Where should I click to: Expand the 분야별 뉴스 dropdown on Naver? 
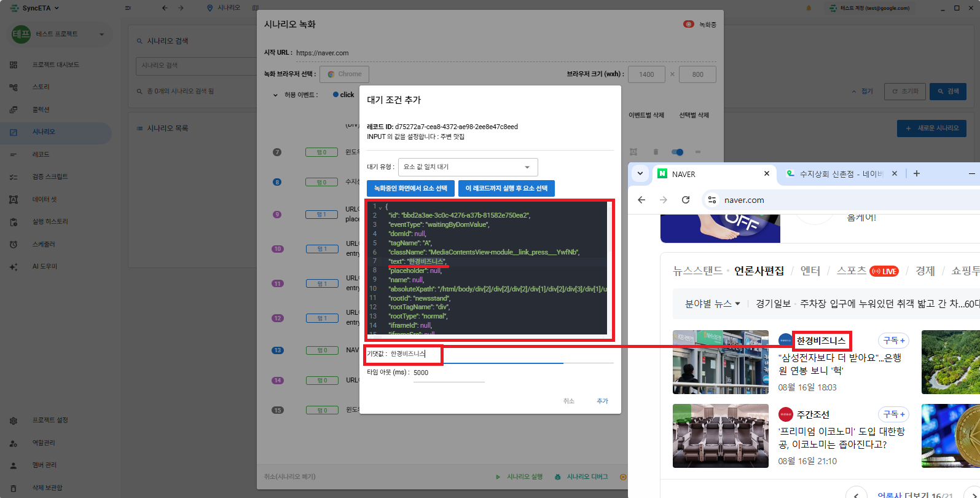tap(713, 303)
